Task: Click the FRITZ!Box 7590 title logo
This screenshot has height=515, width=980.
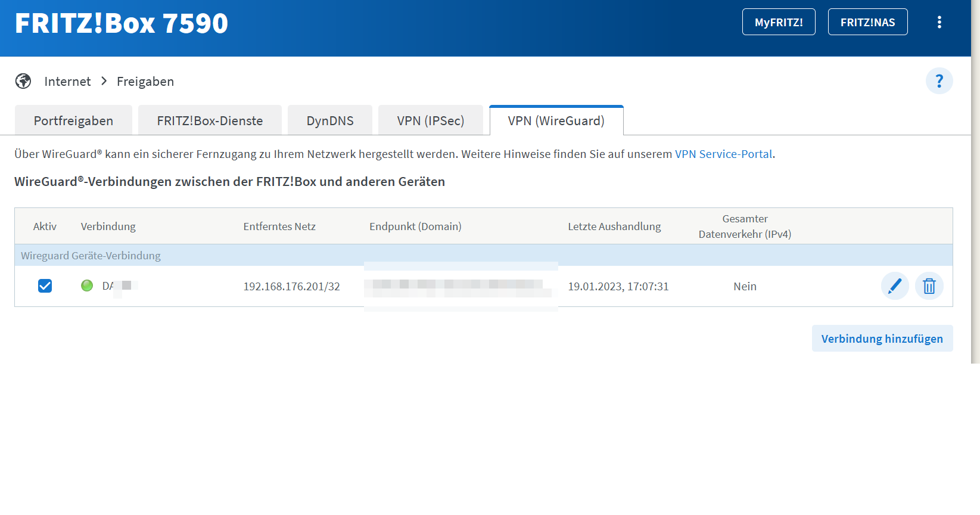Action: click(x=122, y=23)
